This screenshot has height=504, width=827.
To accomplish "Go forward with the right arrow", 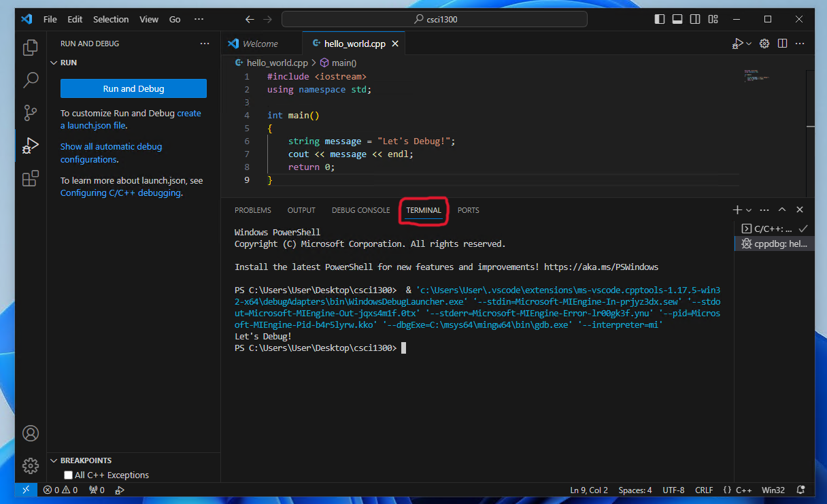I will coord(268,19).
